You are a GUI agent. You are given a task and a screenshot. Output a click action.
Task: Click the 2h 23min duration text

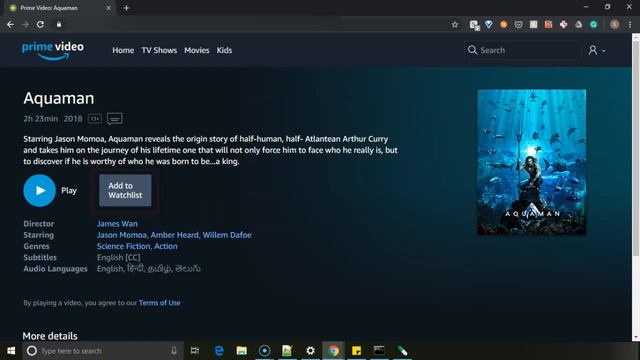40,119
